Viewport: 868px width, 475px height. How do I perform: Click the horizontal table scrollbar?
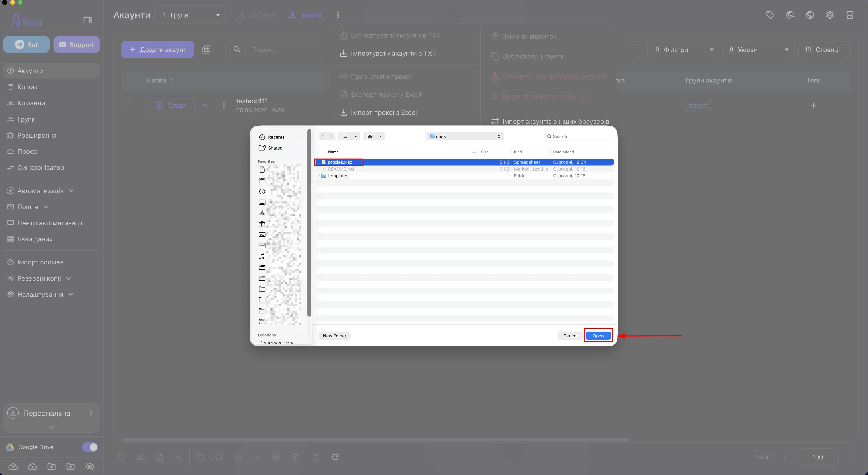click(x=375, y=439)
